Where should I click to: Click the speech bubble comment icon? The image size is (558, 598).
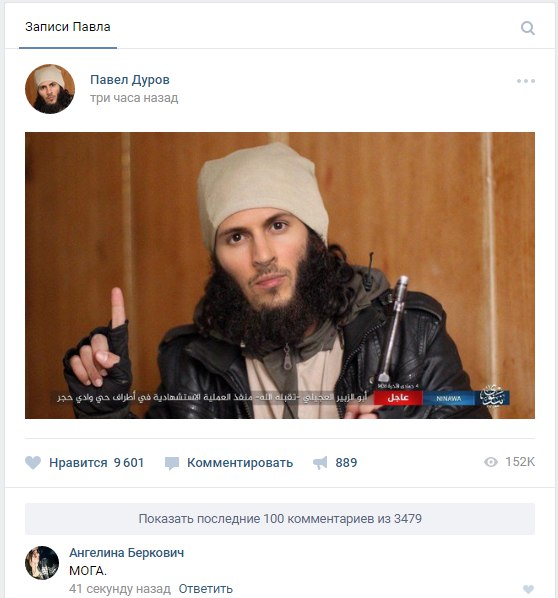tap(172, 463)
